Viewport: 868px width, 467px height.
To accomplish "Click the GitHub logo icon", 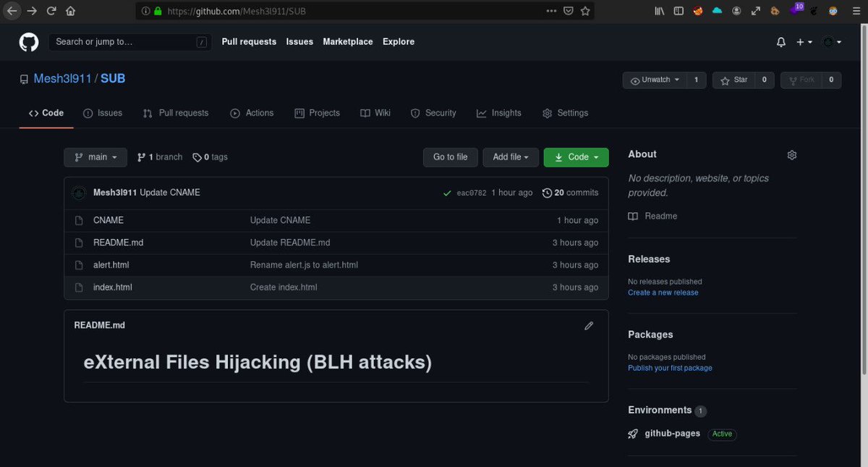I will tap(29, 42).
